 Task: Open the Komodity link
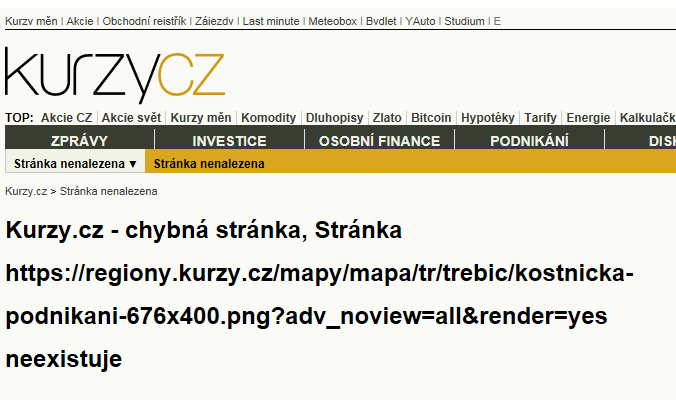(x=269, y=118)
